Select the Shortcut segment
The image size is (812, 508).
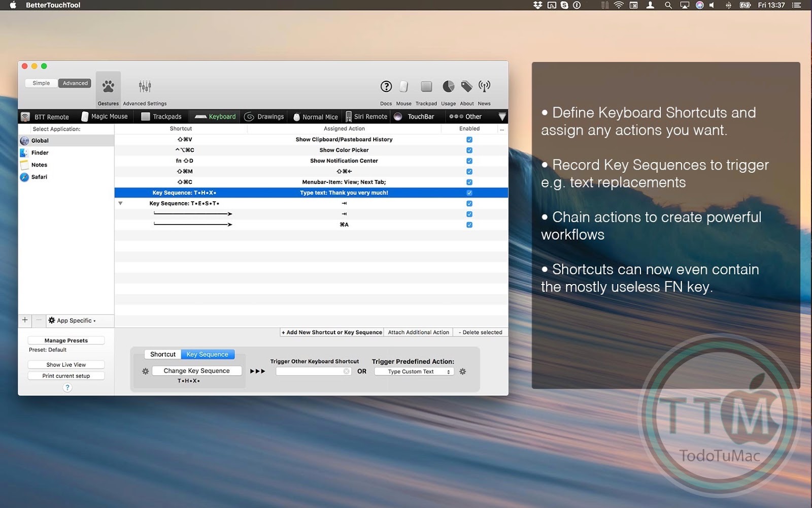(x=163, y=355)
